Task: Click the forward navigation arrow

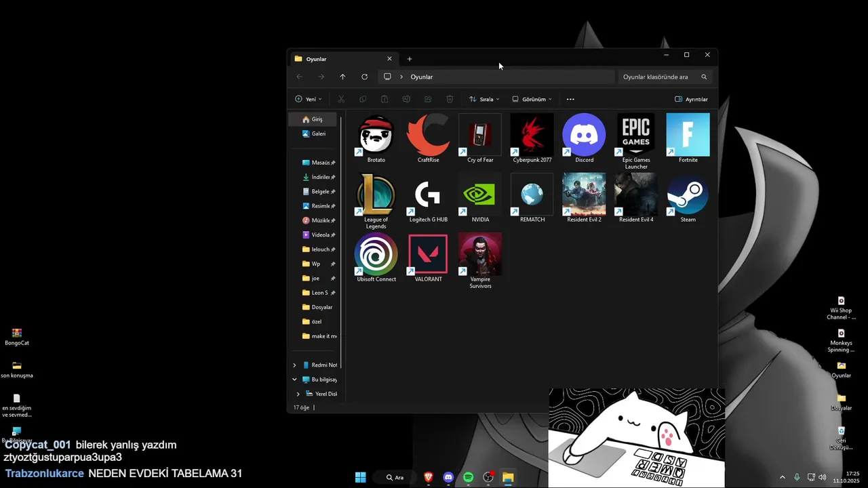Action: tap(321, 77)
